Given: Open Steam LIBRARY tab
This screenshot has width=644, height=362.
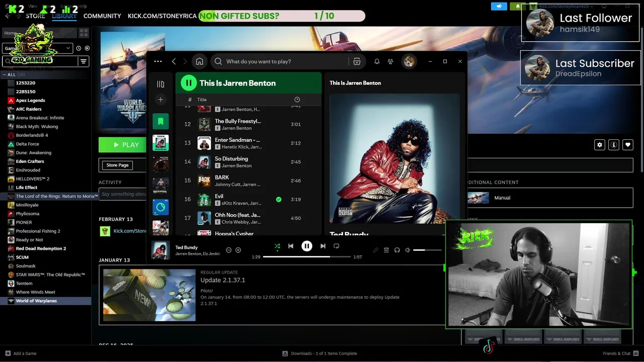Looking at the screenshot, I should 64,16.
